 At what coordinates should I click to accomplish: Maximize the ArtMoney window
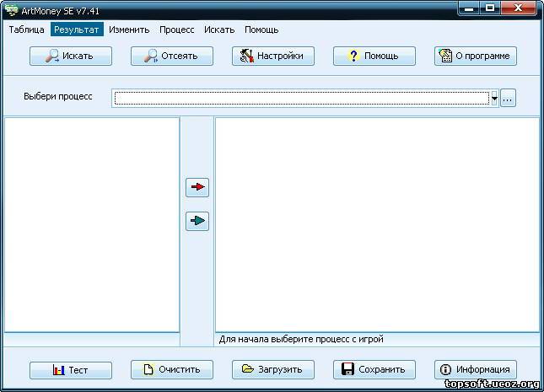coord(490,8)
